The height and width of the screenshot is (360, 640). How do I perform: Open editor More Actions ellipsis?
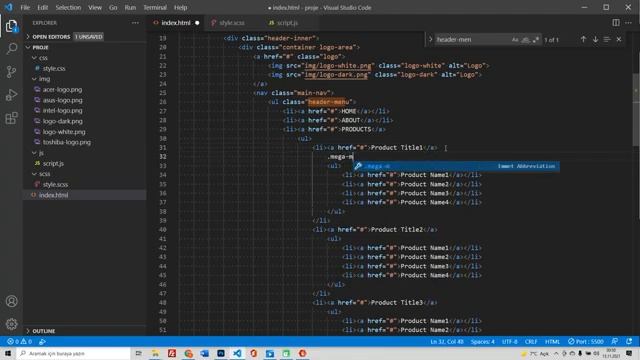(x=629, y=23)
